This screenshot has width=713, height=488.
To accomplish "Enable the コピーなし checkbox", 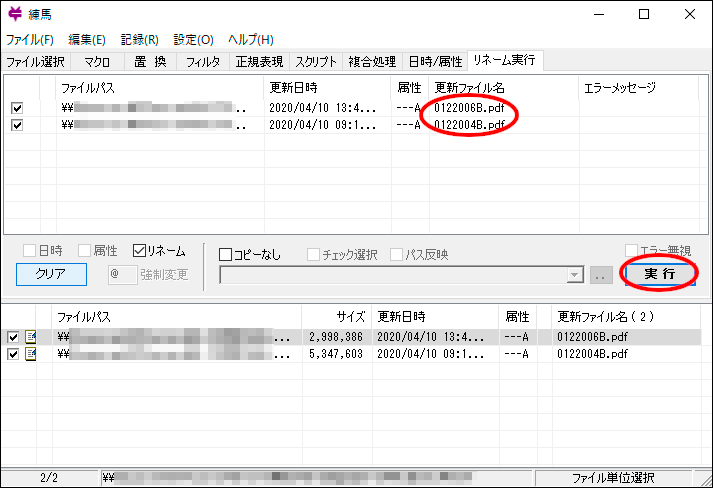I will point(225,255).
